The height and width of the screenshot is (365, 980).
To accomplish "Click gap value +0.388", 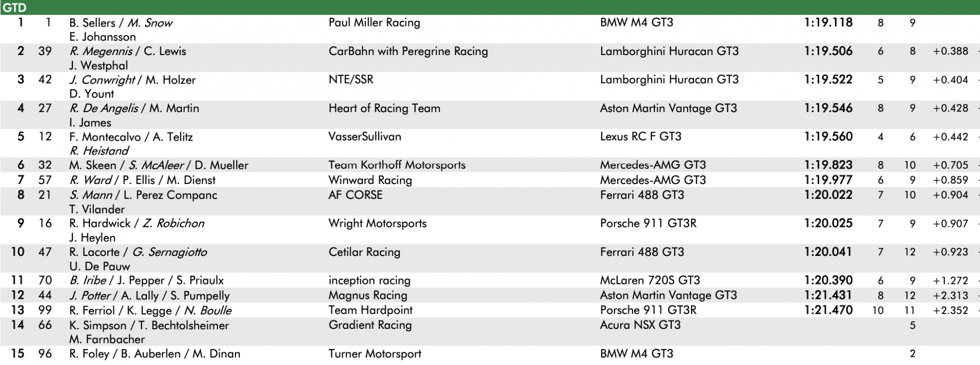I will click(950, 51).
